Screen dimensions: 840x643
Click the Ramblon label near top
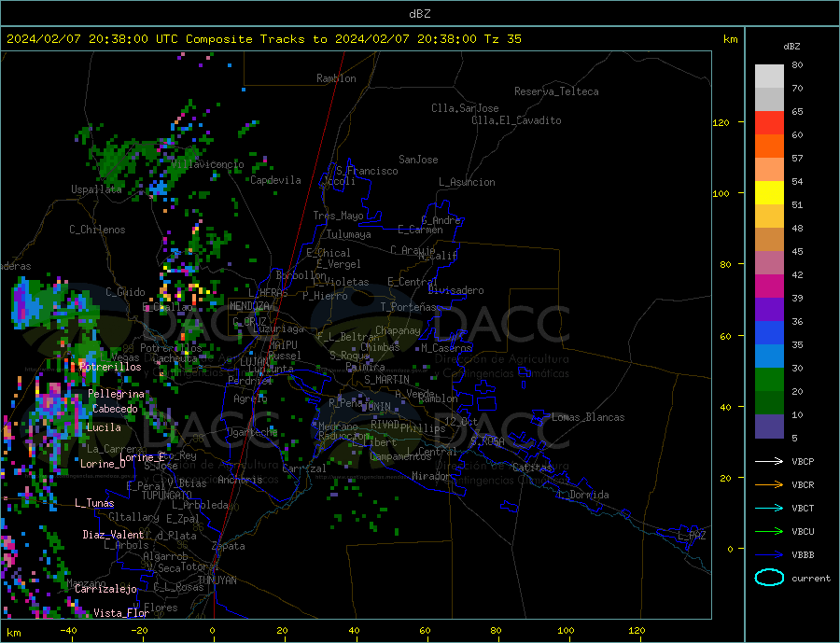tap(336, 78)
